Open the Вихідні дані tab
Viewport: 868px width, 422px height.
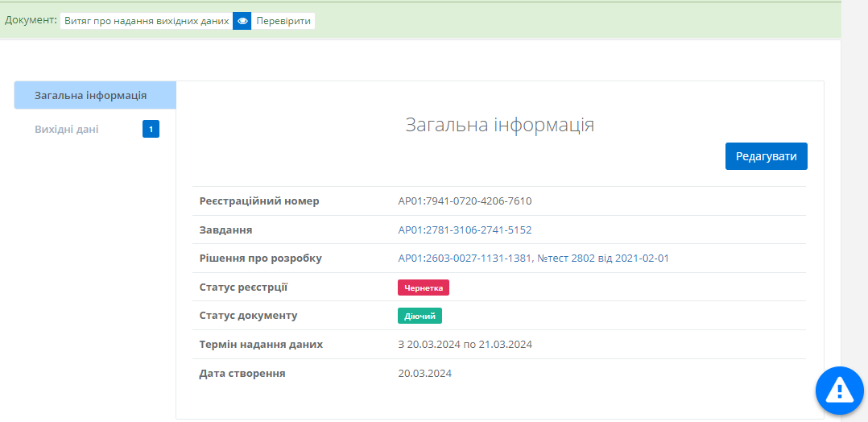[67, 129]
